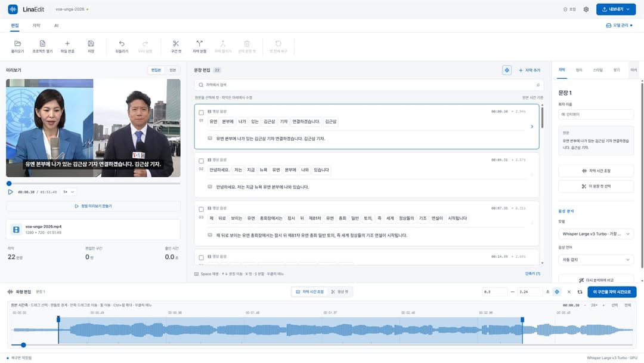This screenshot has width=644, height=363.
Task: Open the playback speed 1x dropdown
Action: click(x=69, y=192)
